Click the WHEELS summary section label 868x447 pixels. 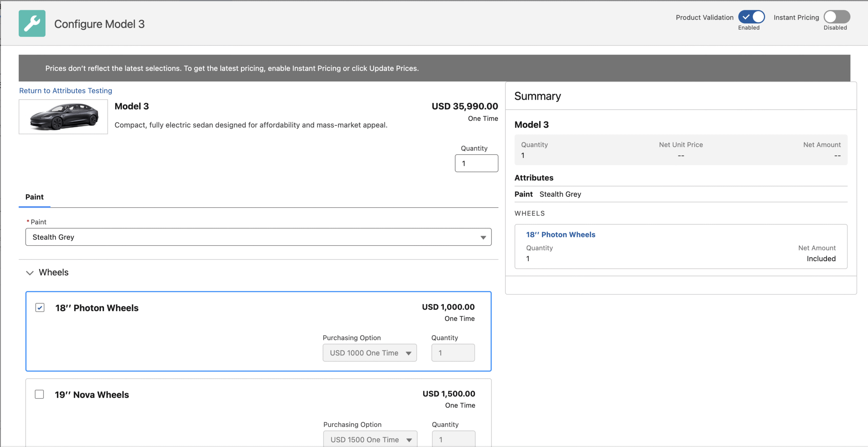click(530, 213)
